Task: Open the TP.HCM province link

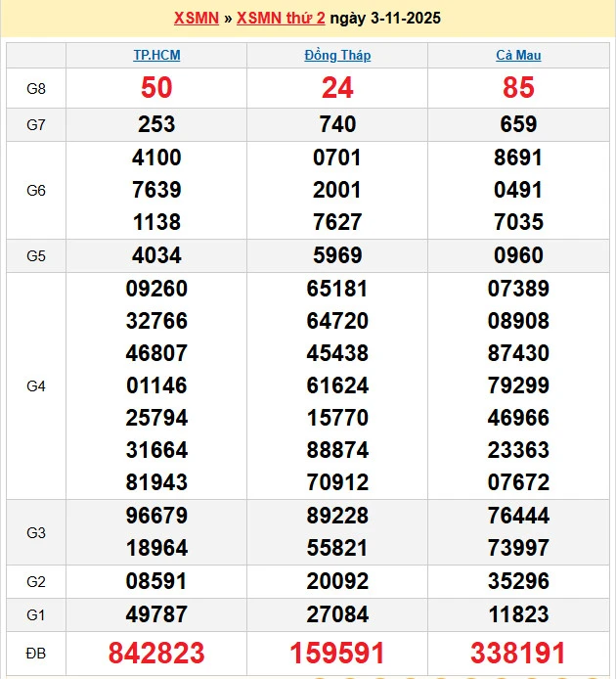Action: pyautogui.click(x=156, y=56)
